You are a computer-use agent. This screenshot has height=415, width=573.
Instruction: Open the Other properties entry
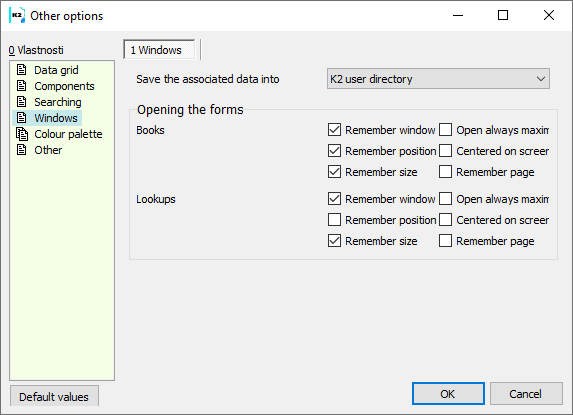click(x=48, y=150)
